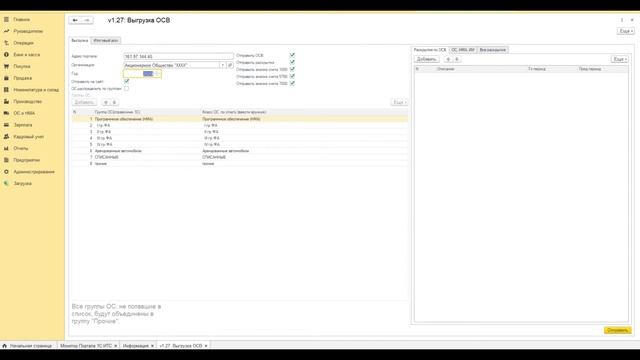Open the Банк и касса section icon
The image size is (640, 360).
[x=6, y=54]
